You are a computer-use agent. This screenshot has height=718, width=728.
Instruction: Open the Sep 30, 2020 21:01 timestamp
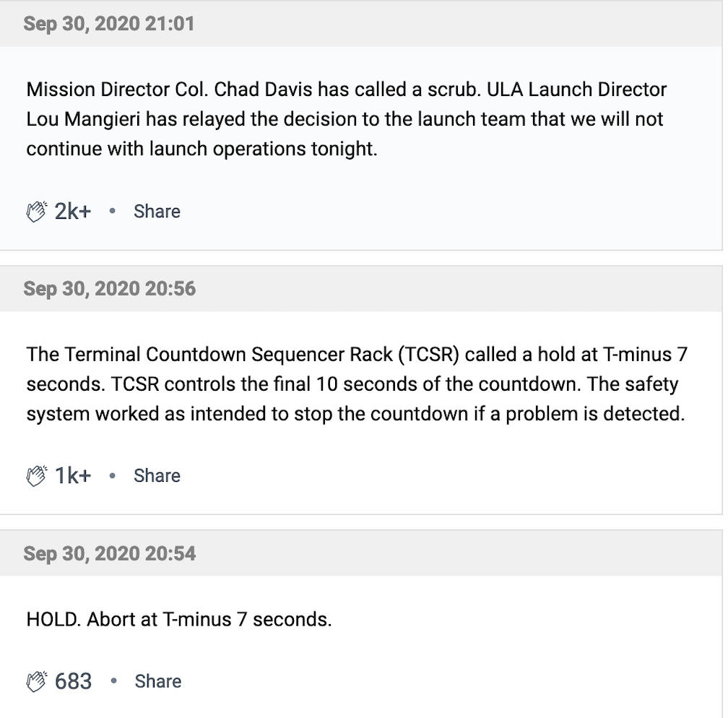[109, 24]
